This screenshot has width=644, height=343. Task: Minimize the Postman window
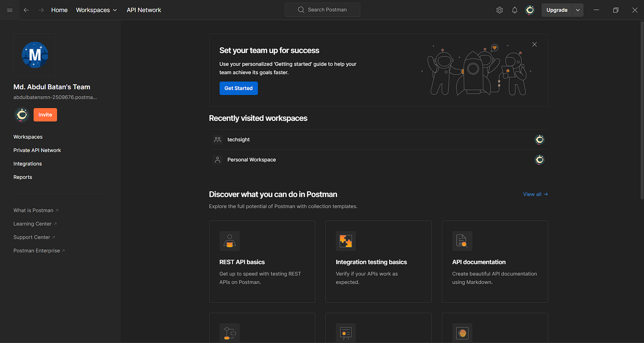coord(596,10)
